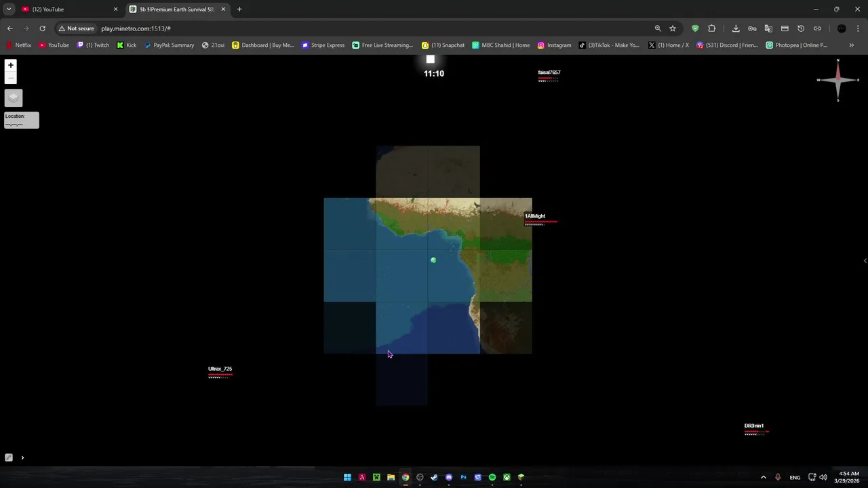
Task: Open Steam from the taskbar
Action: tap(434, 477)
